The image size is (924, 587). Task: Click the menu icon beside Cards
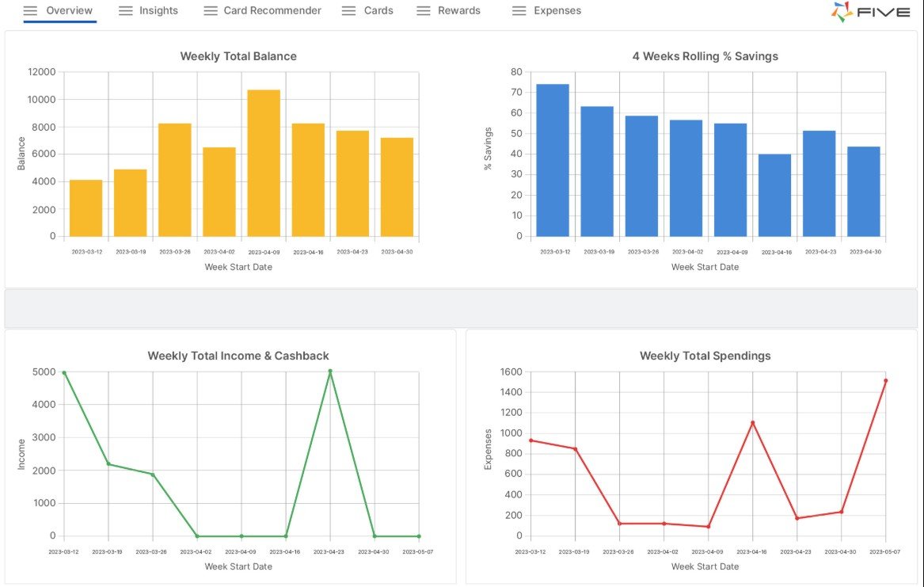pos(348,11)
